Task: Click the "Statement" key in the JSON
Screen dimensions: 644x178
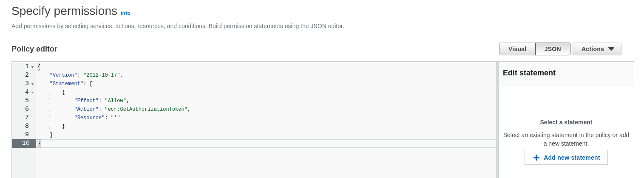Action: coord(65,83)
